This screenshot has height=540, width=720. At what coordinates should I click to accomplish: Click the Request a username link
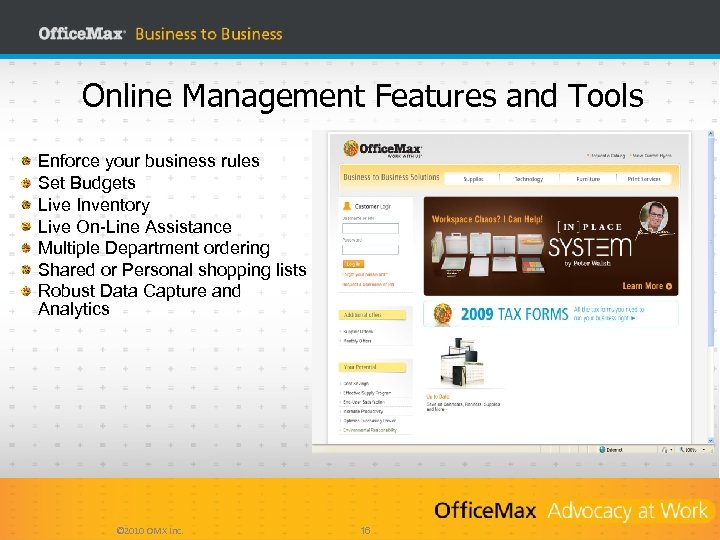click(x=368, y=284)
